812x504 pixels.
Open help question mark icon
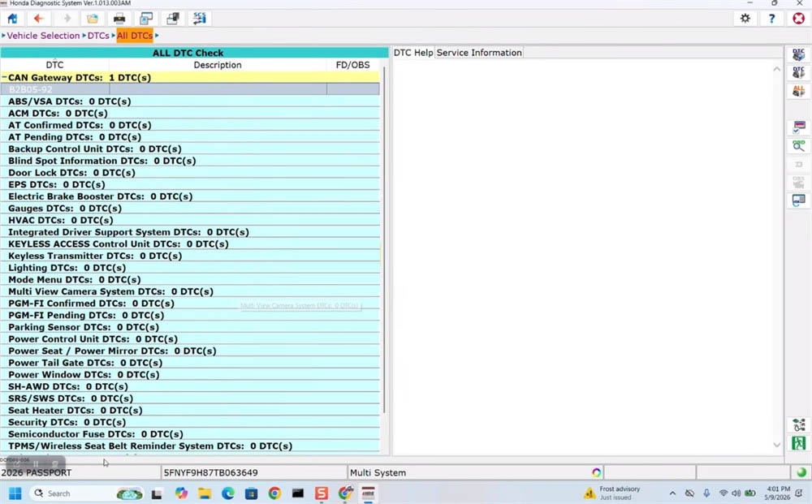(771, 19)
